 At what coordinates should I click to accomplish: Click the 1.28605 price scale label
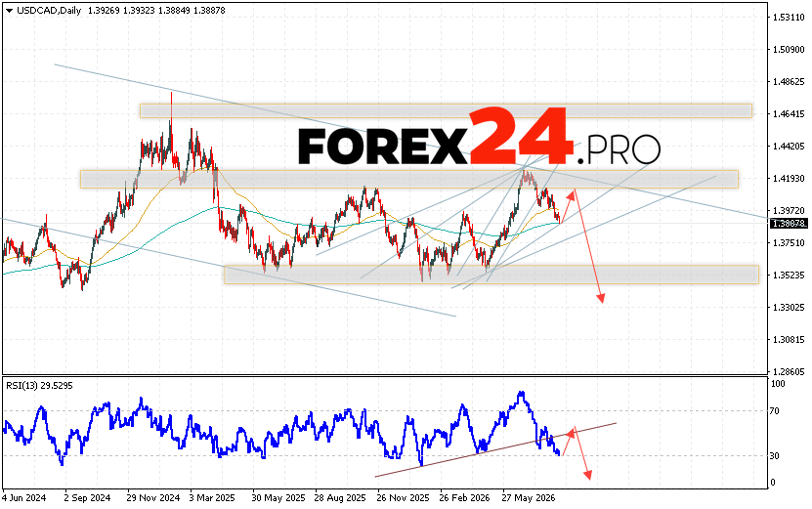point(789,372)
